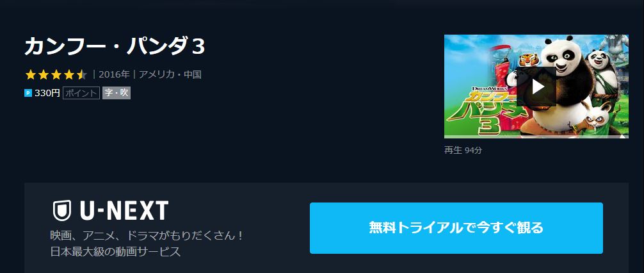Click the 2016年 release year
The width and height of the screenshot is (644, 273).
click(114, 75)
